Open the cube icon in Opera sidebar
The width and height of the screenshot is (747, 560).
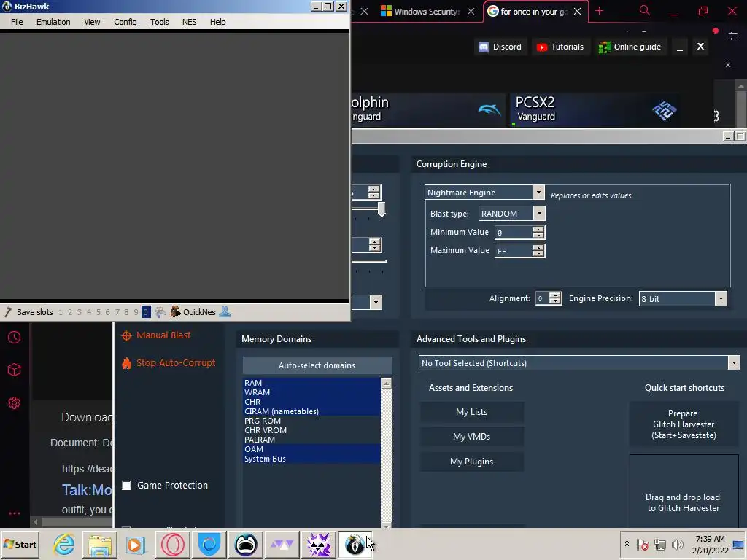[x=15, y=370]
